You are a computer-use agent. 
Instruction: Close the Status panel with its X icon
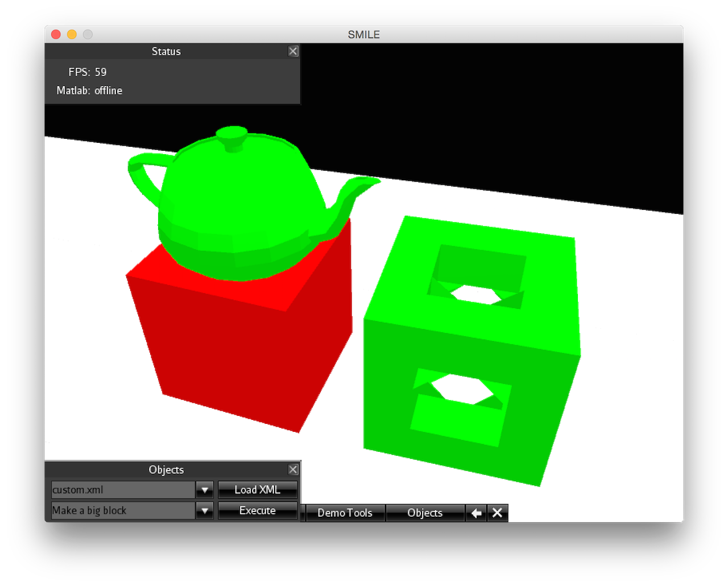[x=293, y=51]
